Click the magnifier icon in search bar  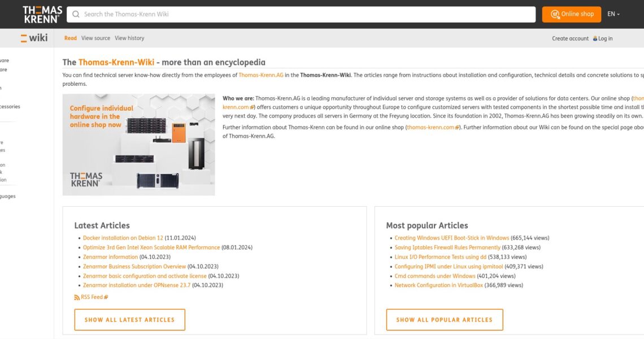pos(76,14)
